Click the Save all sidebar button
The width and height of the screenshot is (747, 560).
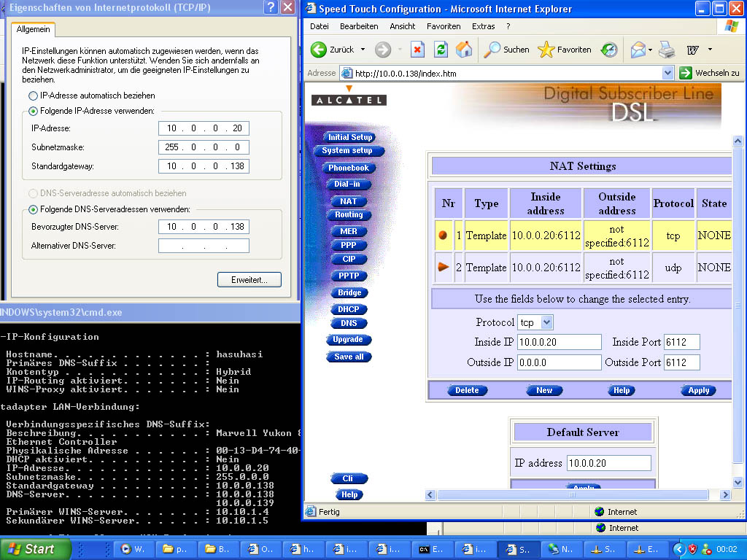349,357
